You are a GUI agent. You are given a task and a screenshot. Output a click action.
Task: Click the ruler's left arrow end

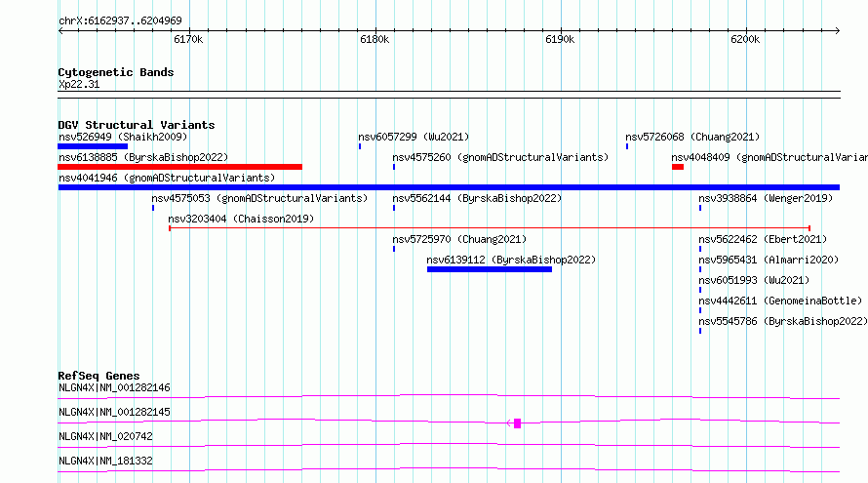60,31
